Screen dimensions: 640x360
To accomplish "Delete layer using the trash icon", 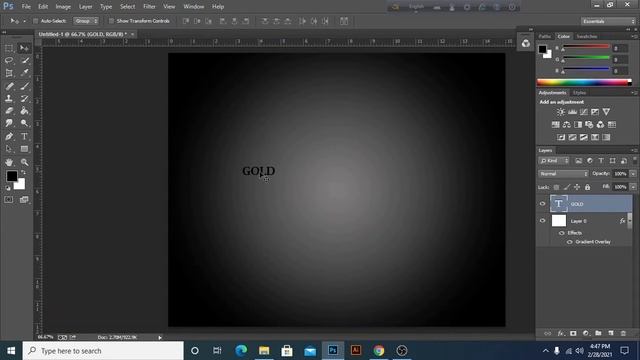I will pyautogui.click(x=623, y=333).
